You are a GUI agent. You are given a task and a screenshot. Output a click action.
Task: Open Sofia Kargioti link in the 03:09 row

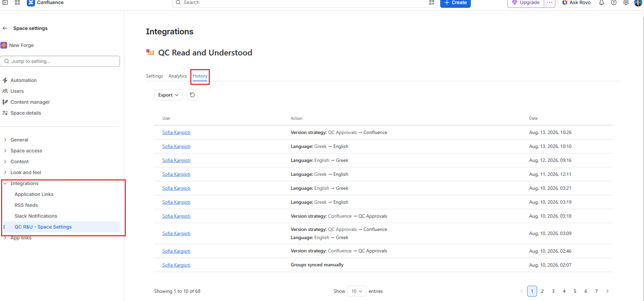[176, 233]
